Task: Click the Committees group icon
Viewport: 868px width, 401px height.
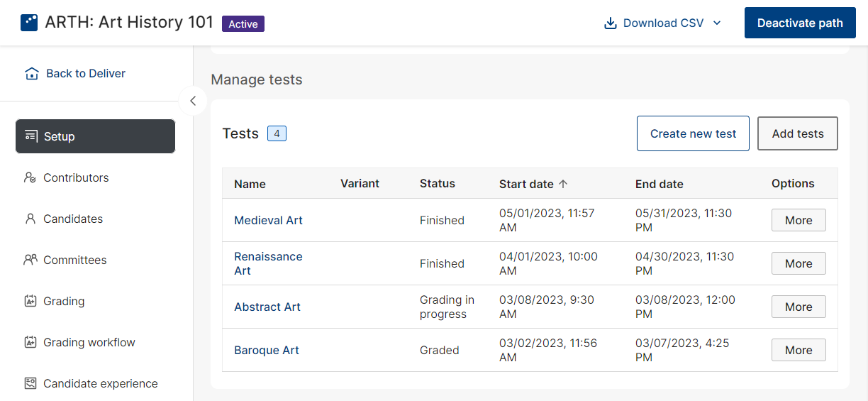Action: 30,260
